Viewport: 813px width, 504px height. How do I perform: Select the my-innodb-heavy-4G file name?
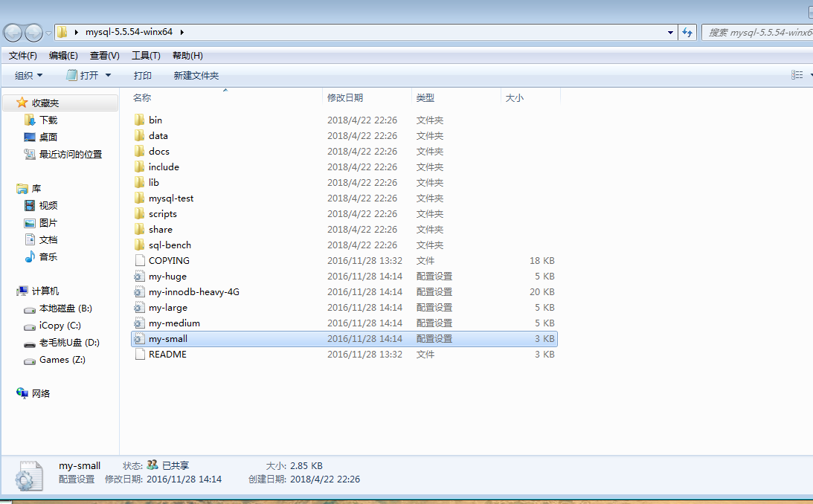click(194, 292)
